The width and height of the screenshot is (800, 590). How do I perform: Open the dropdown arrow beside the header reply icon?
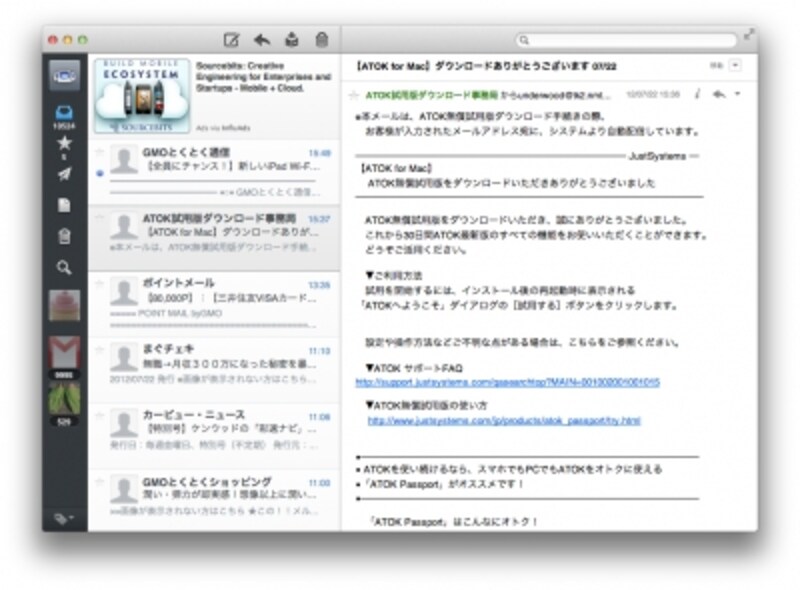tap(737, 94)
